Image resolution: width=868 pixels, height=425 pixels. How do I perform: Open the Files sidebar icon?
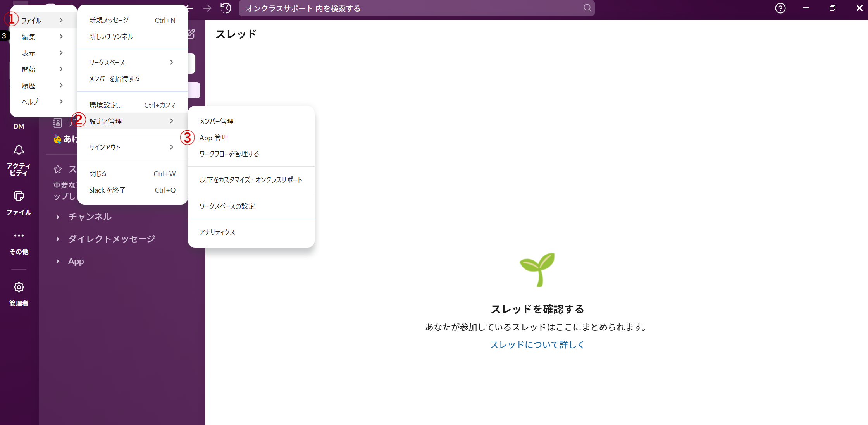(x=19, y=196)
